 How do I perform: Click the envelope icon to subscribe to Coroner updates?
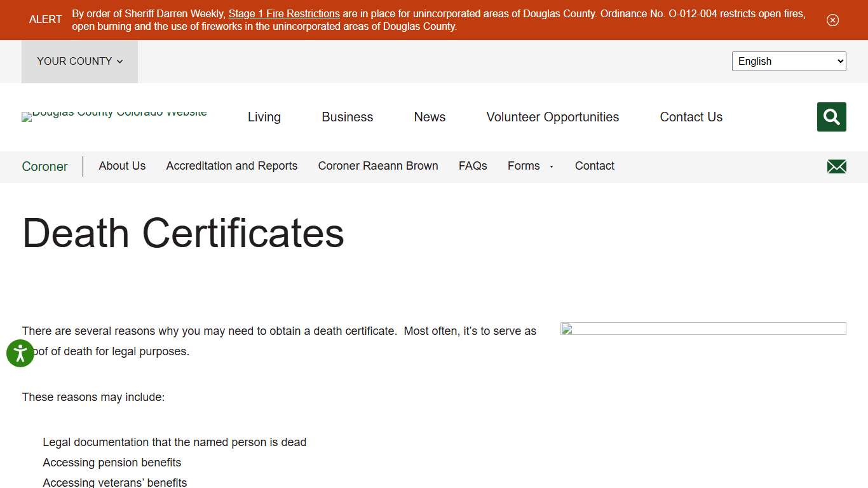click(836, 166)
